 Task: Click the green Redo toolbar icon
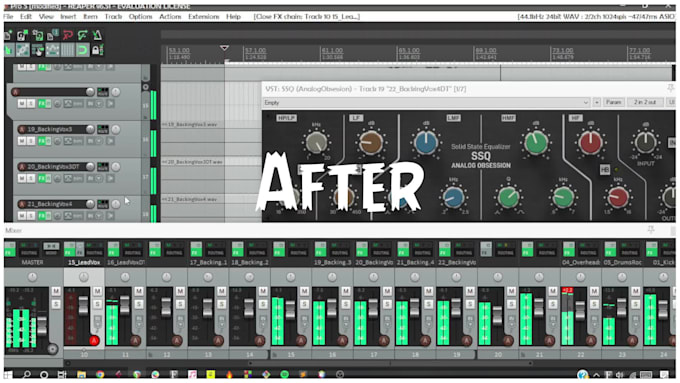tap(82, 35)
